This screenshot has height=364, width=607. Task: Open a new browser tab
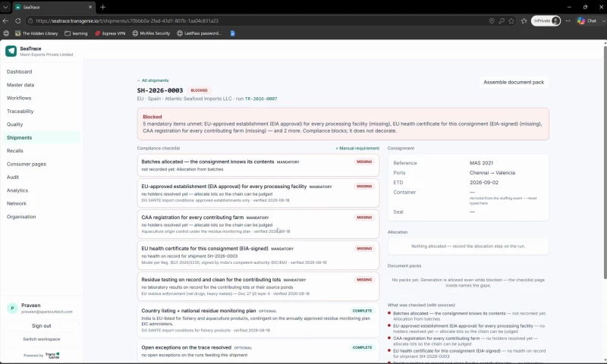103,7
